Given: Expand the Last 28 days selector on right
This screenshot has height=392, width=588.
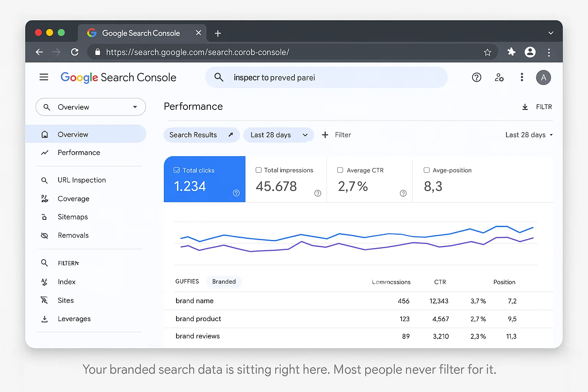Looking at the screenshot, I should click(x=529, y=135).
